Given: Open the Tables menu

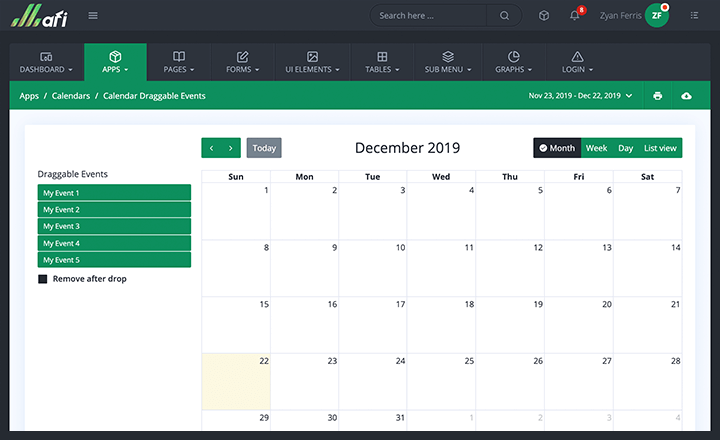Looking at the screenshot, I should tap(382, 62).
